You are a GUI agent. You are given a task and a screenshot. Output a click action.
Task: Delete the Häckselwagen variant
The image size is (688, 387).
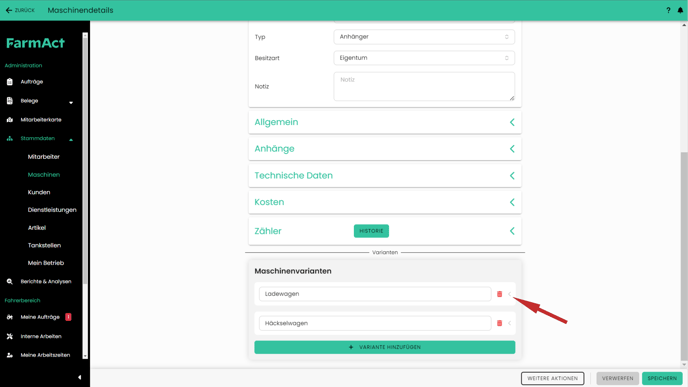click(499, 323)
